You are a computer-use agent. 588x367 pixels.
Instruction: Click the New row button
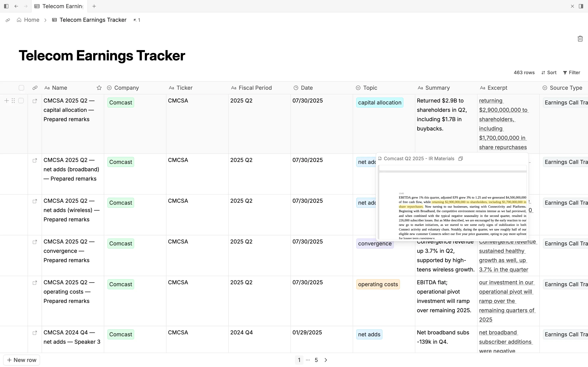pyautogui.click(x=21, y=360)
